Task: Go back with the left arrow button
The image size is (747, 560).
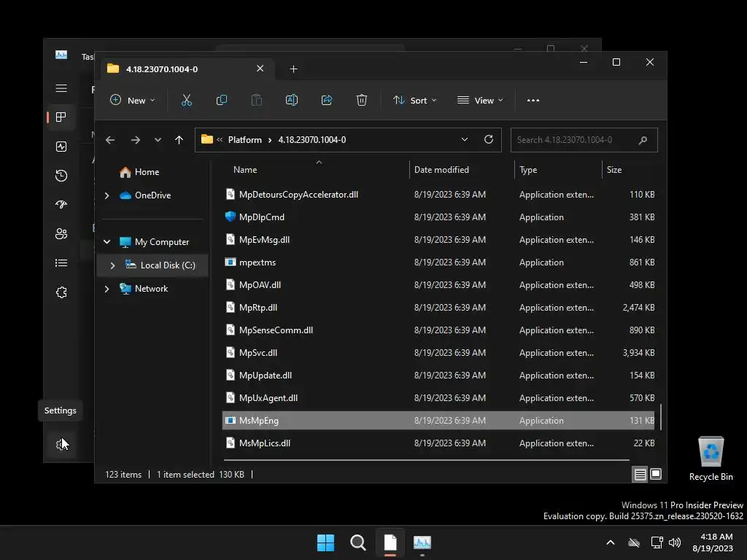Action: [110, 140]
